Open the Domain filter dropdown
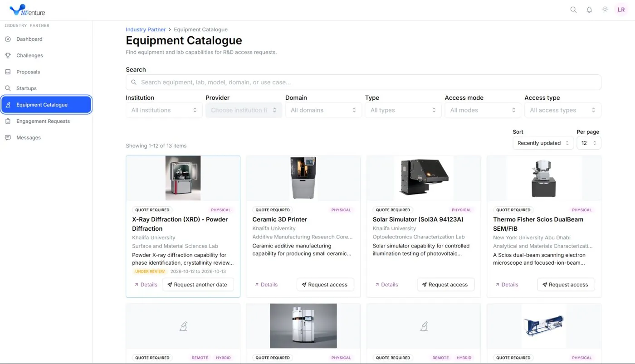Screen dimensions: 635x364 click(323, 110)
